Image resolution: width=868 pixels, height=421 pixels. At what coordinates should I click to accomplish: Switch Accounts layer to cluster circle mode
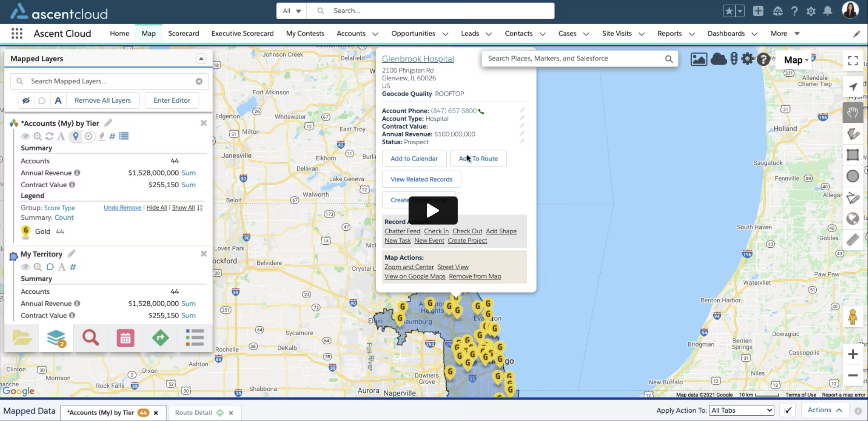tap(89, 136)
